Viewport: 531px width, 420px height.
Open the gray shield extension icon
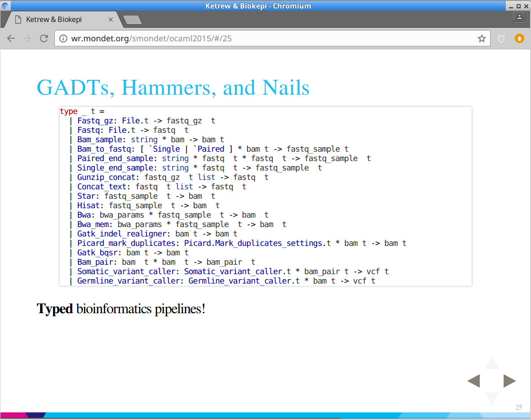pyautogui.click(x=501, y=39)
